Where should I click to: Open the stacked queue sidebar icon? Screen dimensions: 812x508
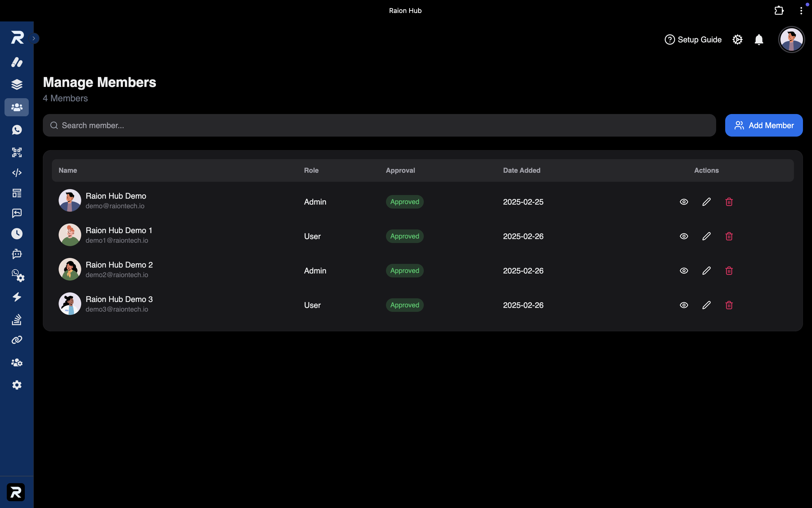pyautogui.click(x=17, y=319)
